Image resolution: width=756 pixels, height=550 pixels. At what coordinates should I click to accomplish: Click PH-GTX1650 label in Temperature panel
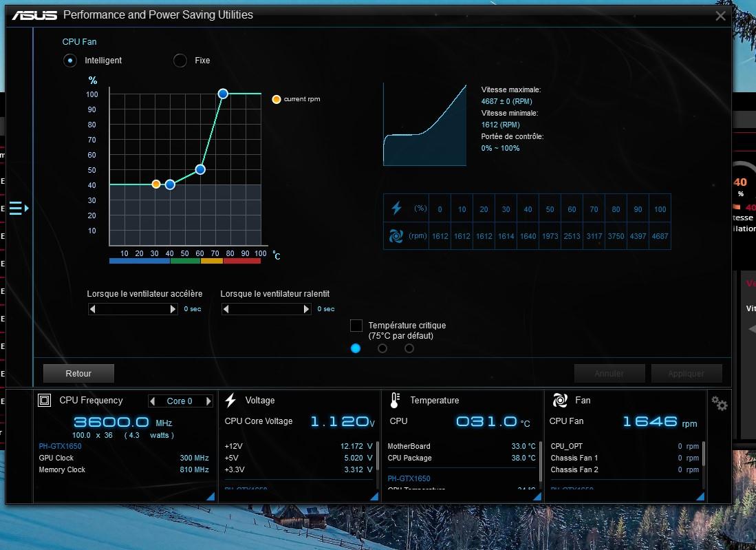tap(409, 478)
